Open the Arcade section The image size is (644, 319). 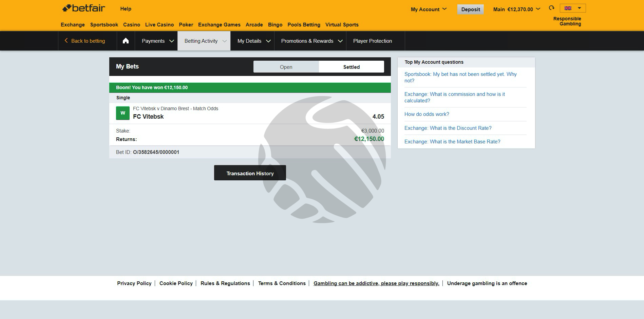254,25
